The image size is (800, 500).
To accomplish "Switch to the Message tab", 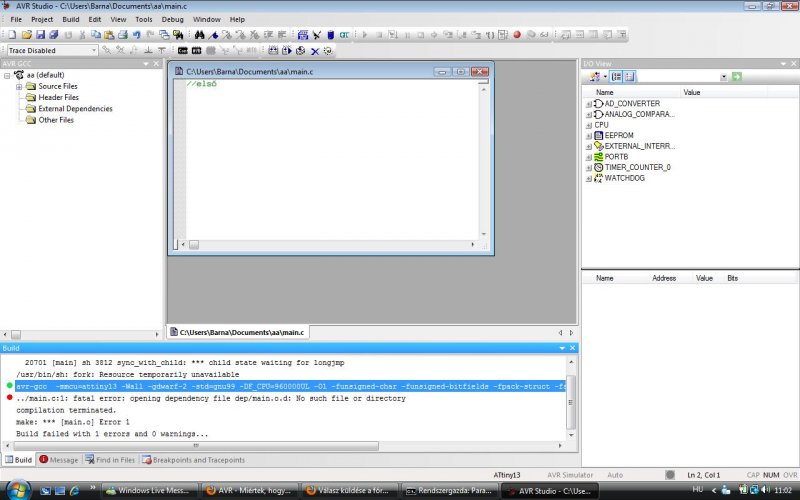I will 59,460.
